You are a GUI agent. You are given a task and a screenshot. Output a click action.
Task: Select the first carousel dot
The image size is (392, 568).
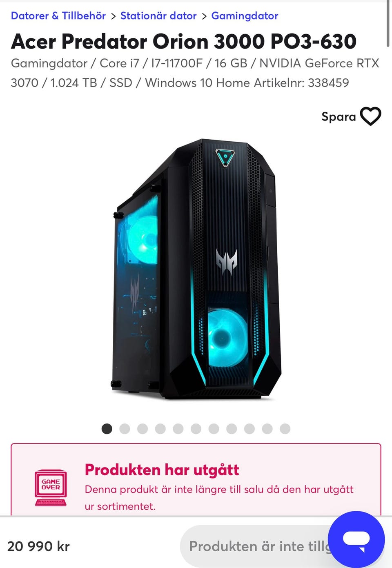(x=107, y=429)
